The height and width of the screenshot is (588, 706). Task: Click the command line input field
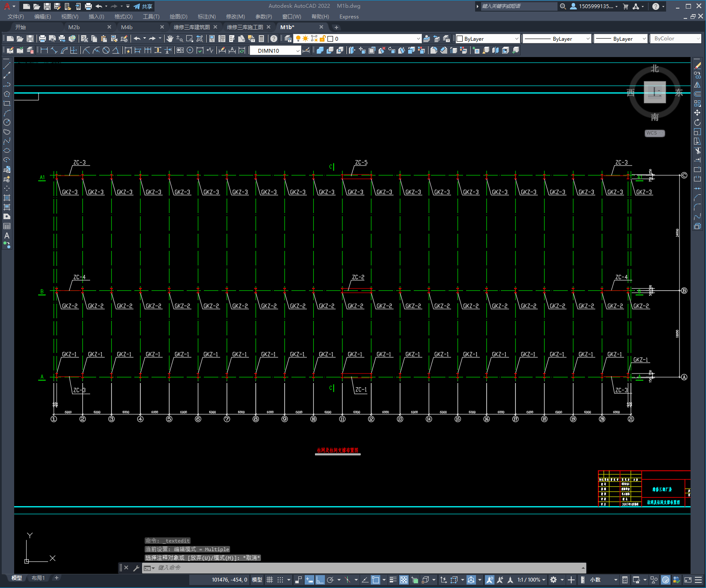(x=365, y=568)
